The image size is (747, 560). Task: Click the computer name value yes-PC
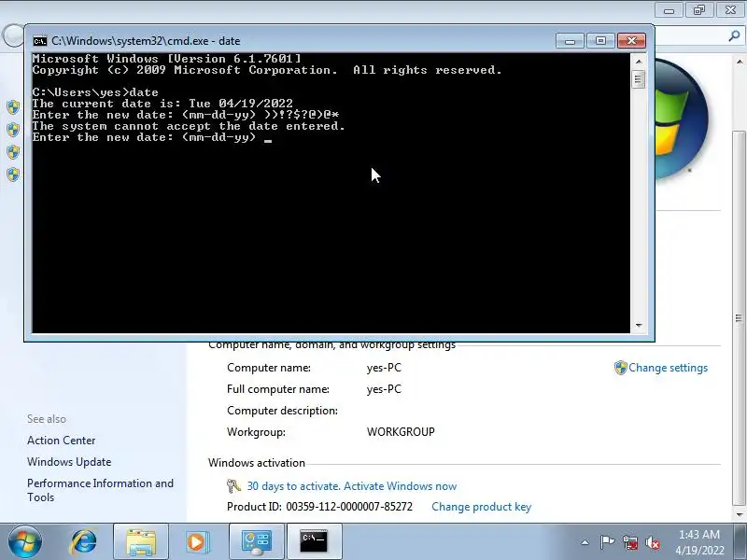pyautogui.click(x=384, y=368)
